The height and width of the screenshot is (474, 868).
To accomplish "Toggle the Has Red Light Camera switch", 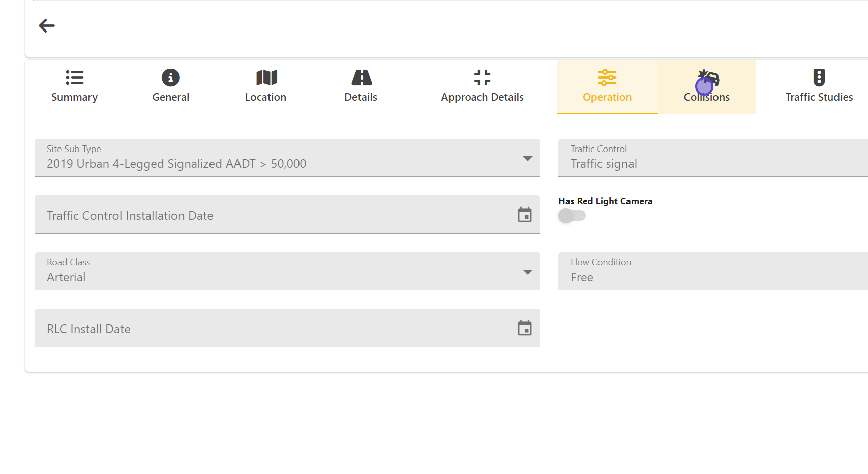I will click(572, 216).
